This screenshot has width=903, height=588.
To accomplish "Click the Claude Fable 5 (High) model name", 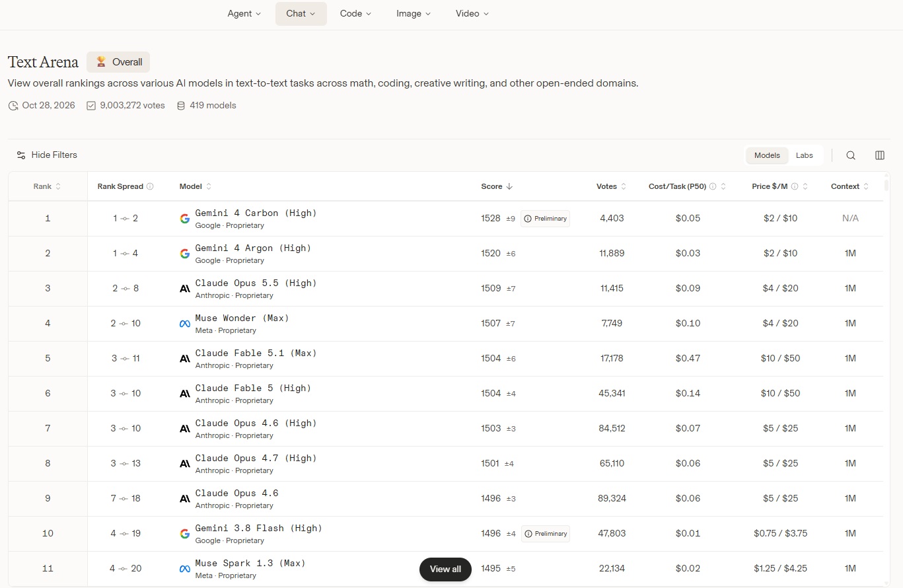I will (253, 388).
